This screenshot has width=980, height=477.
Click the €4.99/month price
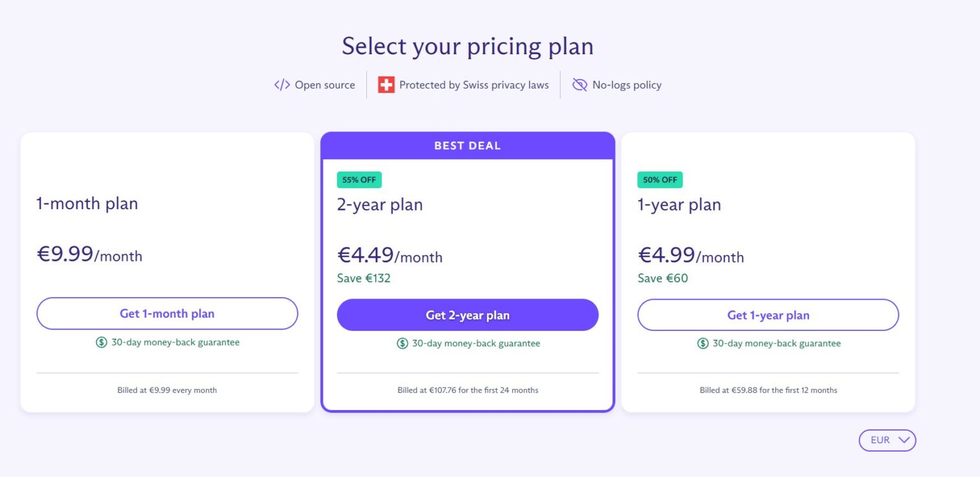pos(691,256)
